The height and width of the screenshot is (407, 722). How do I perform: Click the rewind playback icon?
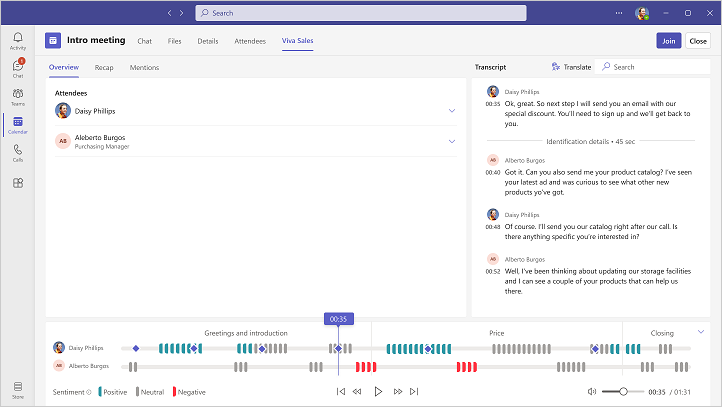(x=357, y=392)
